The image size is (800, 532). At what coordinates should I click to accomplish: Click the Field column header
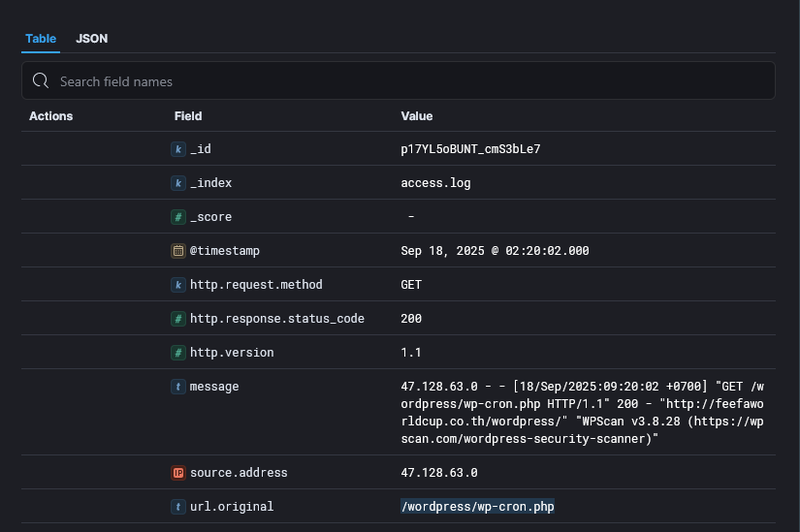tap(188, 116)
